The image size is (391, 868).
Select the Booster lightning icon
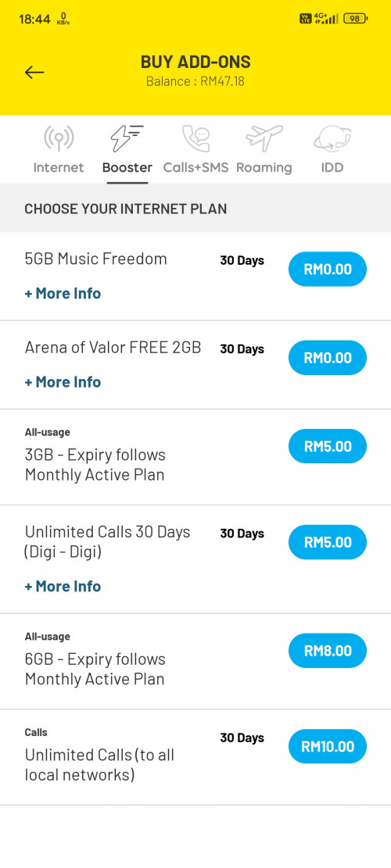click(x=127, y=138)
